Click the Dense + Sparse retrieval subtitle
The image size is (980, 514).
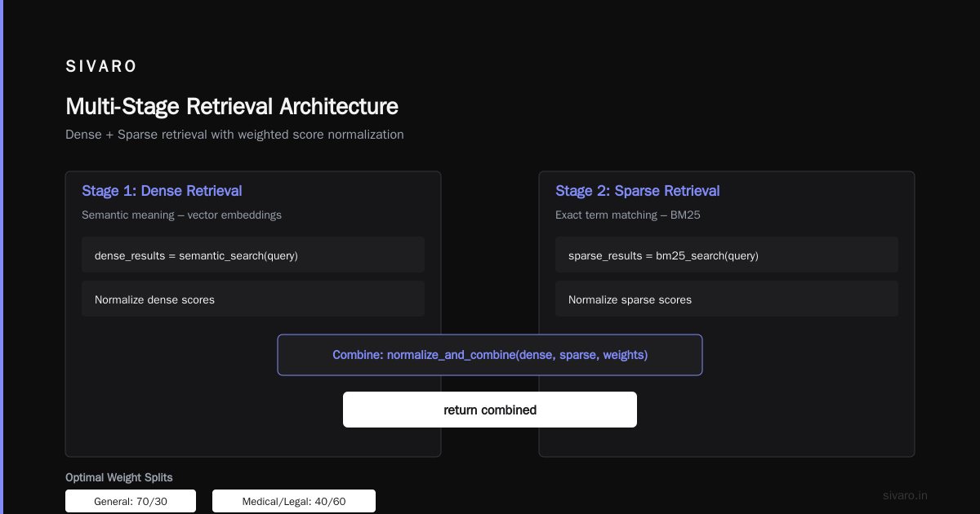click(234, 134)
